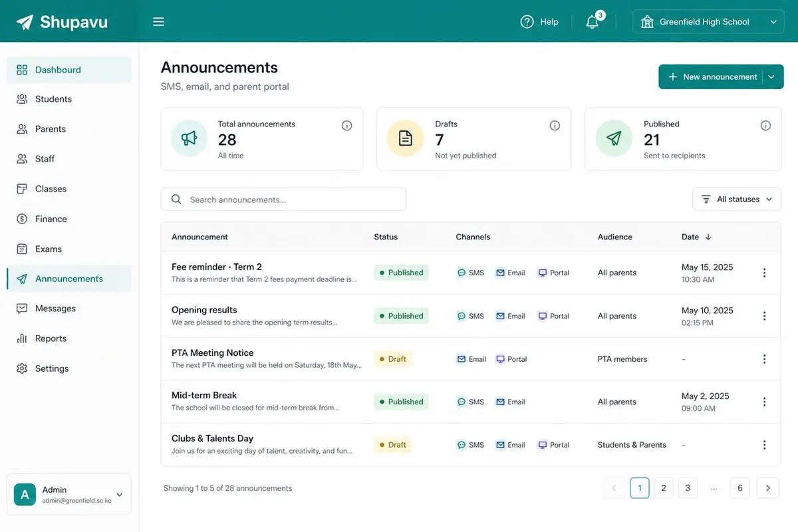Open the notifications bell
The height and width of the screenshot is (532, 798).
pos(593,22)
